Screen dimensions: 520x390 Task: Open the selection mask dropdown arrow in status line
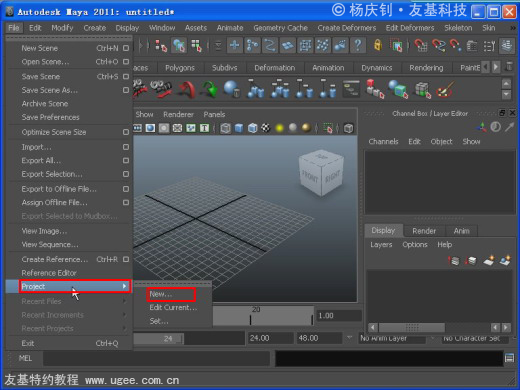point(218,45)
